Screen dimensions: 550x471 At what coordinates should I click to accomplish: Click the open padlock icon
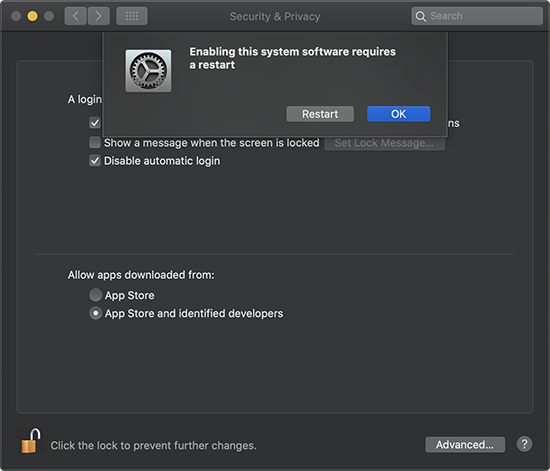[31, 440]
